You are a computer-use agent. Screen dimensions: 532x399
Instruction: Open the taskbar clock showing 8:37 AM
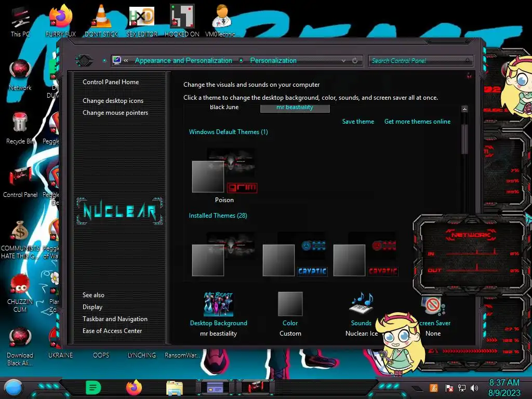click(x=504, y=388)
